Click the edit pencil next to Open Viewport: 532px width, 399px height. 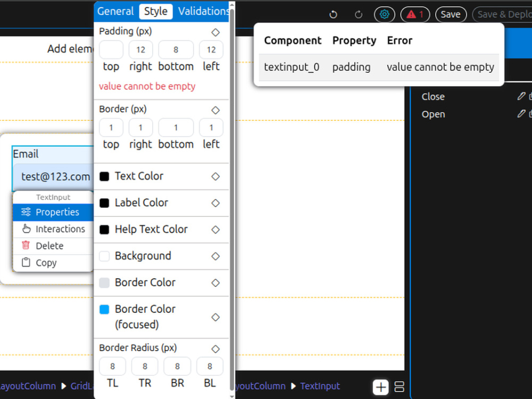point(521,114)
